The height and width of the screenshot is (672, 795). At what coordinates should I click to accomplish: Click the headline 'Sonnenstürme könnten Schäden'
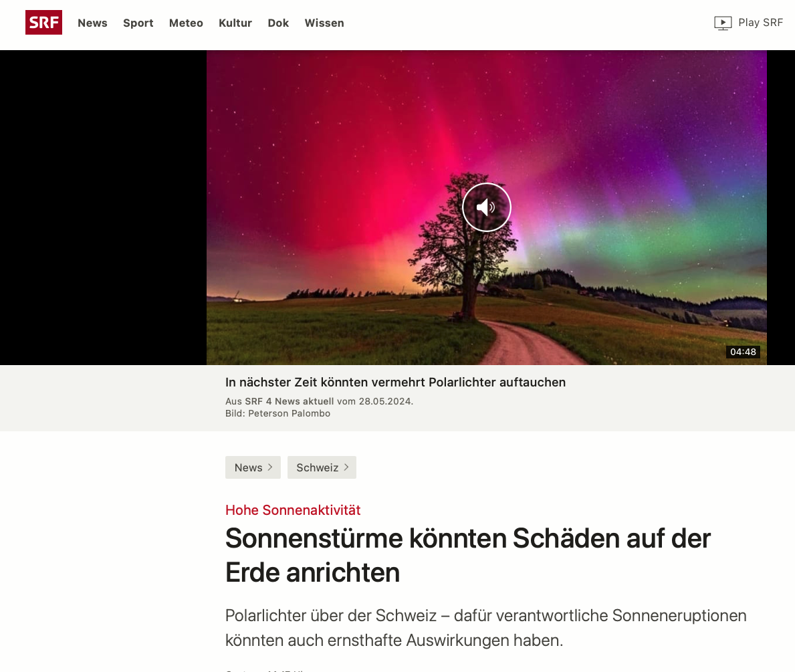pos(468,556)
